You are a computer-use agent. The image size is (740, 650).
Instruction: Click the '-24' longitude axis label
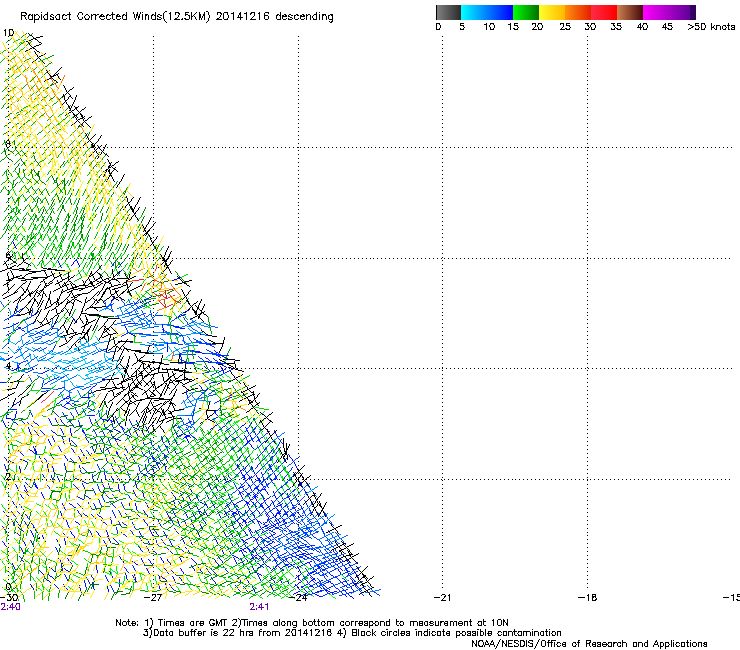(x=298, y=598)
